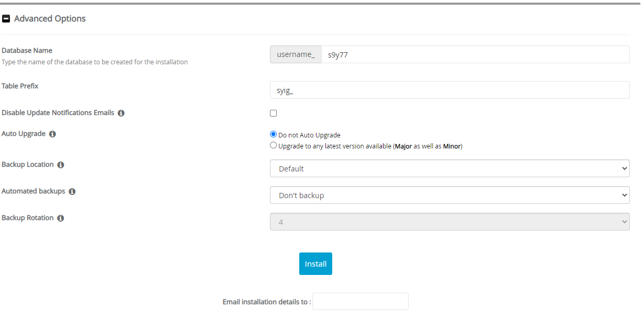Click info icon beside Disable Update Notifications Emails
The width and height of the screenshot is (644, 322).
[121, 113]
